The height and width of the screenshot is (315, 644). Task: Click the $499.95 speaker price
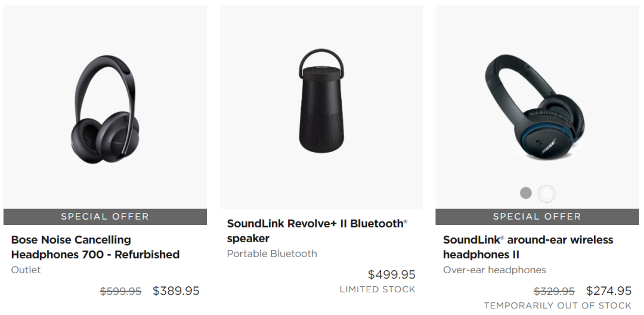pos(392,274)
